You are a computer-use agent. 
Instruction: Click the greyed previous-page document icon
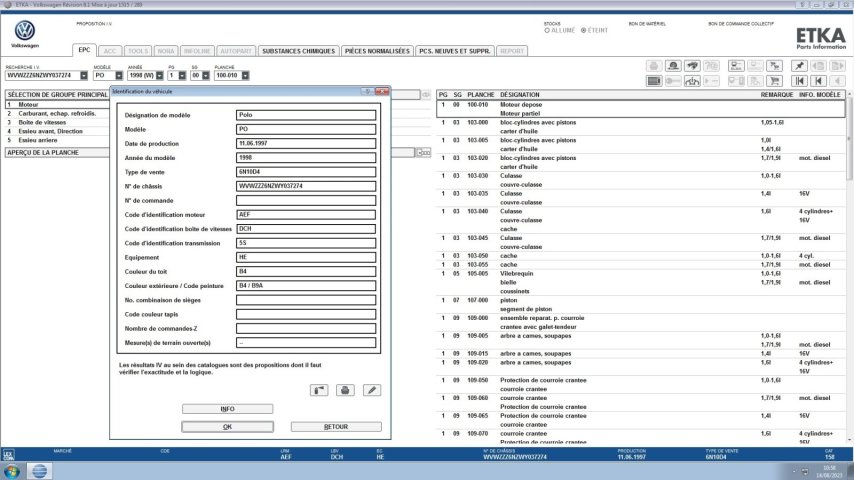[818, 66]
